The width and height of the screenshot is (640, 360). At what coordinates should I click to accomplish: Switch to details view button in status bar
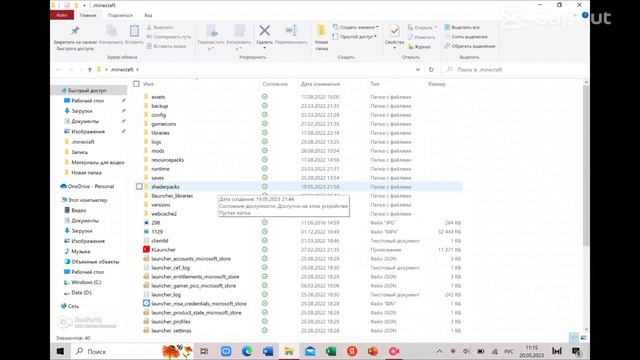pyautogui.click(x=574, y=338)
